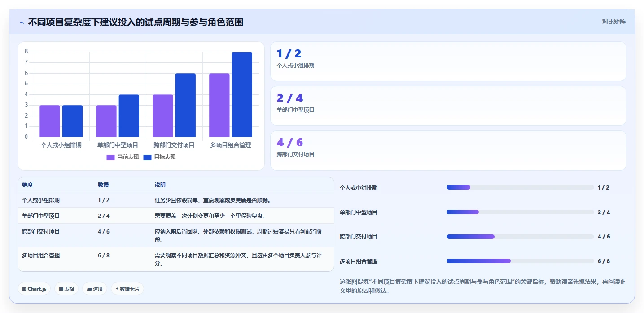Click chart axis label 多项目组合管理

tap(231, 145)
